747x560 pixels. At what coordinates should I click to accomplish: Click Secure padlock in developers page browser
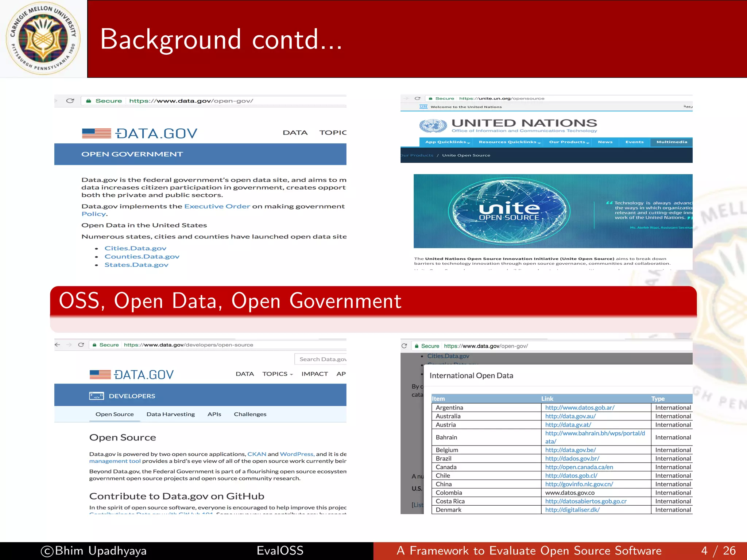point(94,345)
